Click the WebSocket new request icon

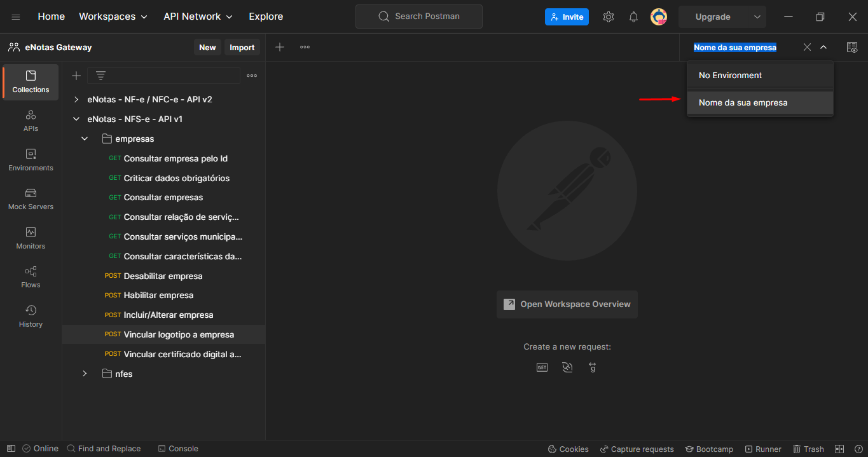(x=567, y=367)
